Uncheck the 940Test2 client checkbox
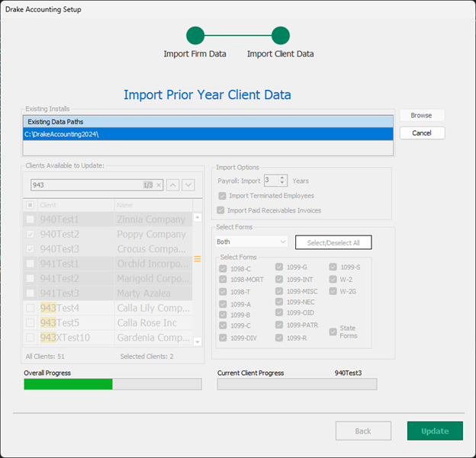Viewport: 476px width, 458px height. click(30, 234)
